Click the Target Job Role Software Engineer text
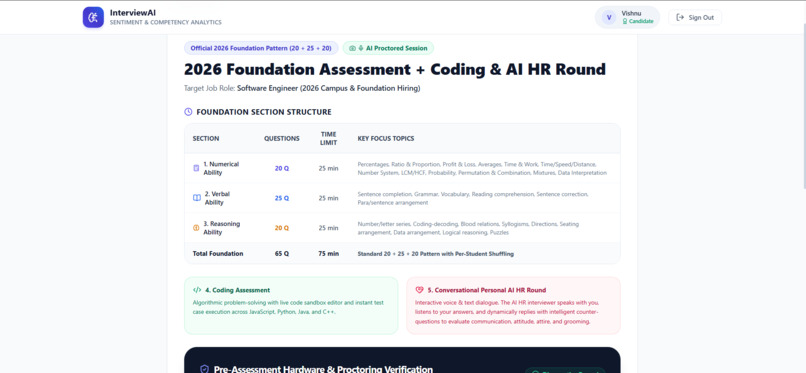This screenshot has height=373, width=806. pyautogui.click(x=302, y=88)
